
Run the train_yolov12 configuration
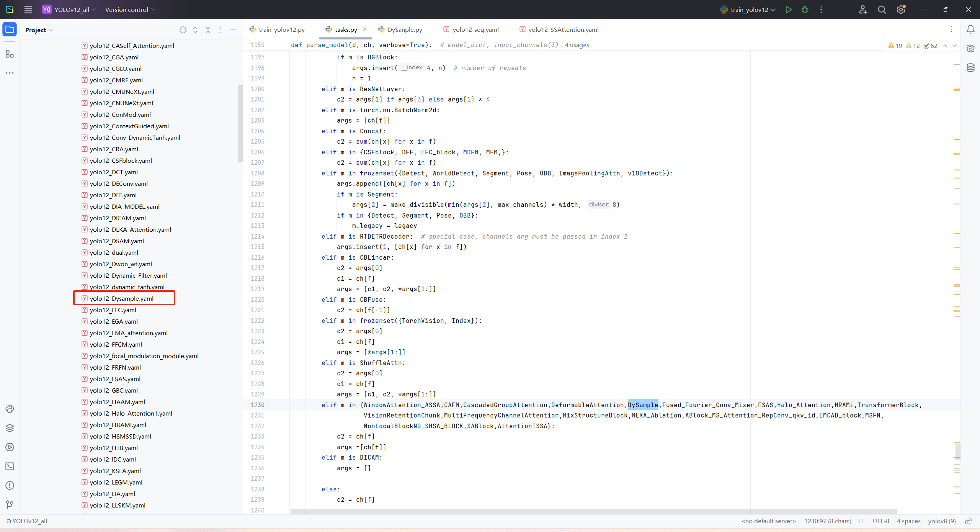788,10
